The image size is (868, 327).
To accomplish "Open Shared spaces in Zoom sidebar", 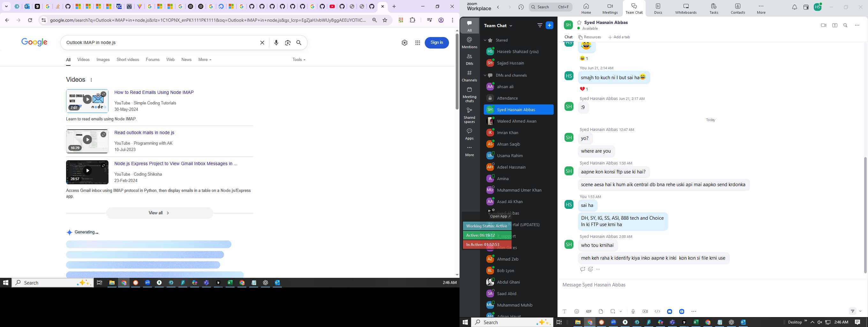I will point(469,115).
